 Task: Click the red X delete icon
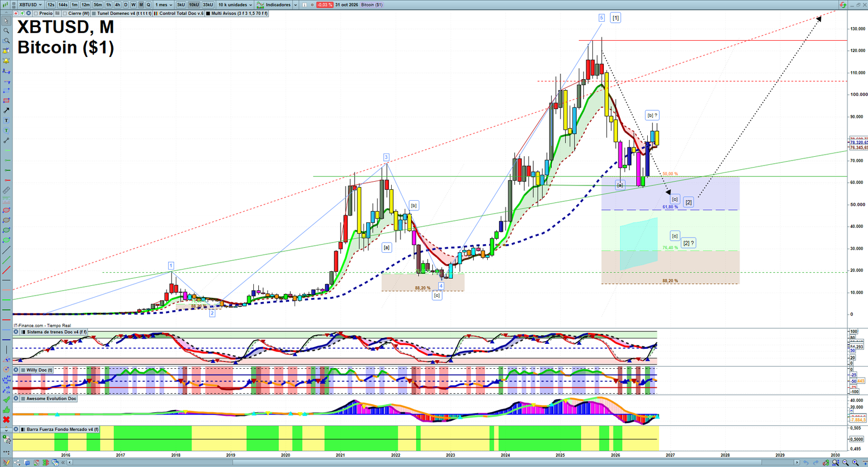click(x=6, y=419)
